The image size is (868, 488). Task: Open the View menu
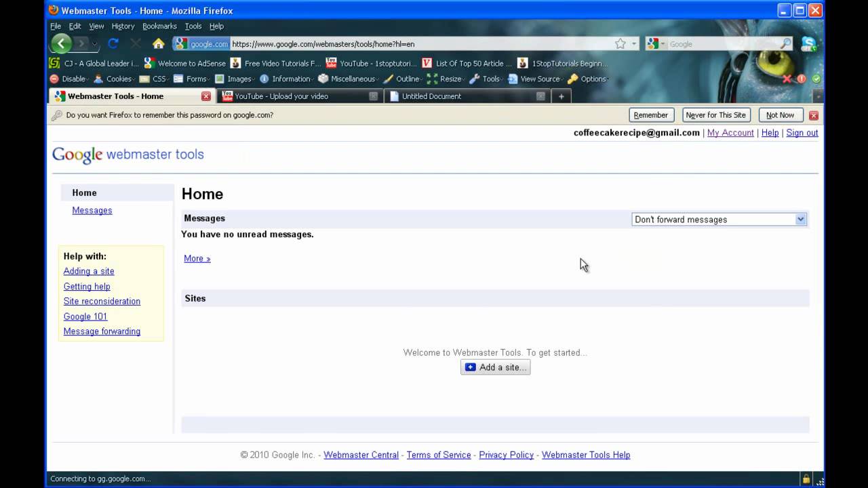tap(97, 26)
